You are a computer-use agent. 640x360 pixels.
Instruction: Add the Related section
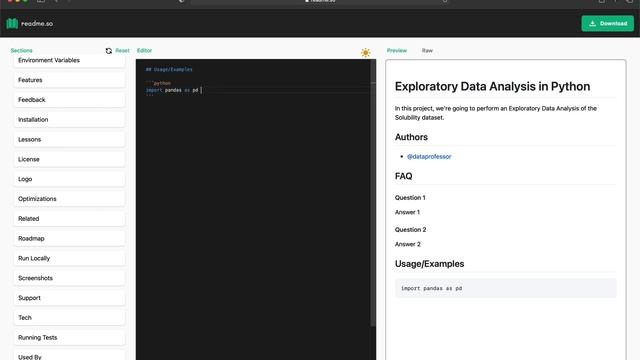[x=69, y=218]
